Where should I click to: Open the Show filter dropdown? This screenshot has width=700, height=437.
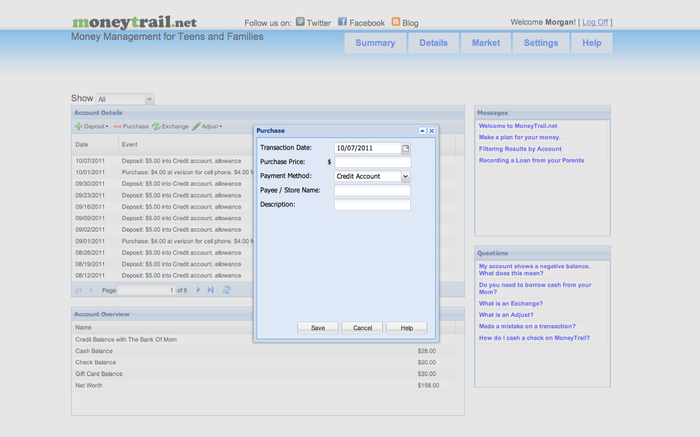(149, 99)
